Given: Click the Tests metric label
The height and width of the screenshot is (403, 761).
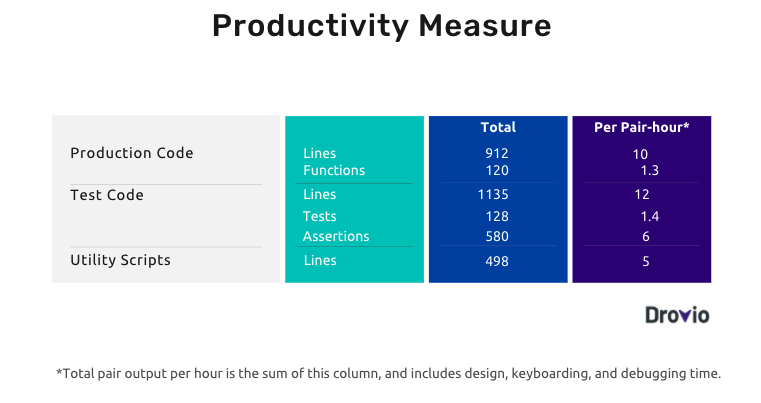Looking at the screenshot, I should tap(319, 216).
